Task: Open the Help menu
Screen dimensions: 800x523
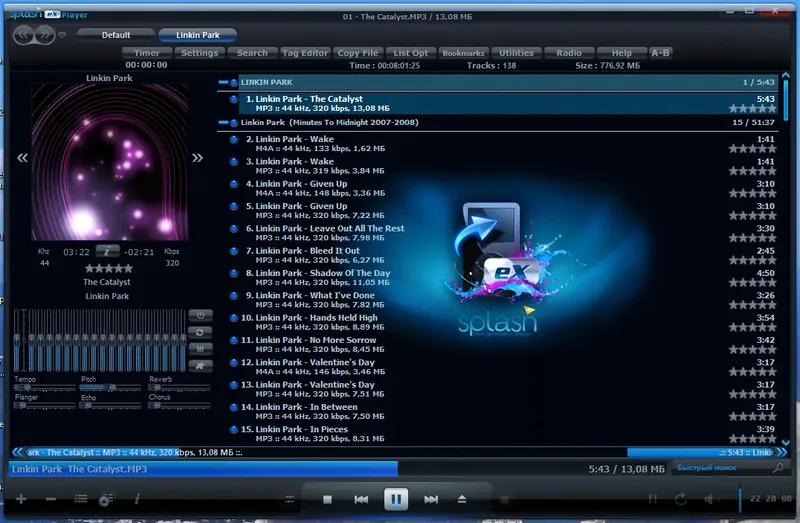Action: click(621, 53)
